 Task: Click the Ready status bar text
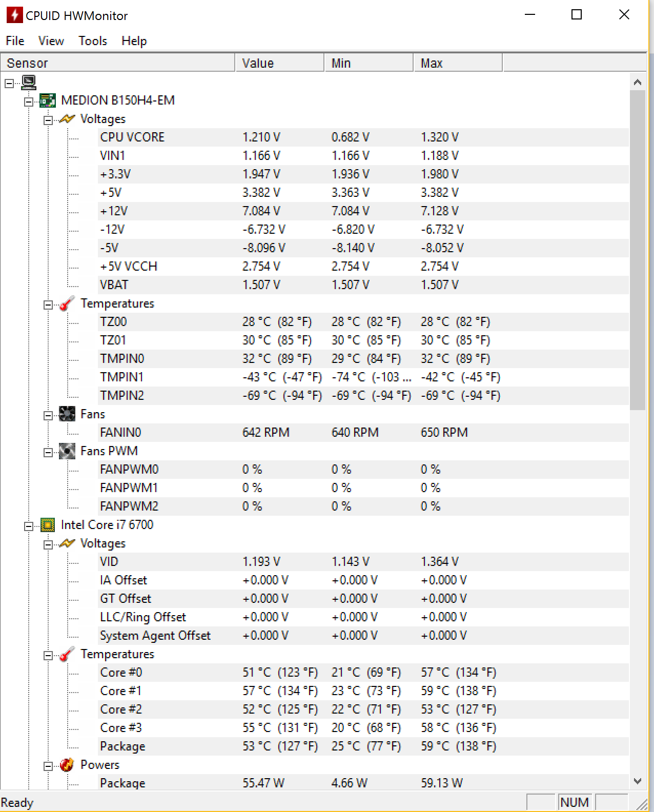[17, 803]
